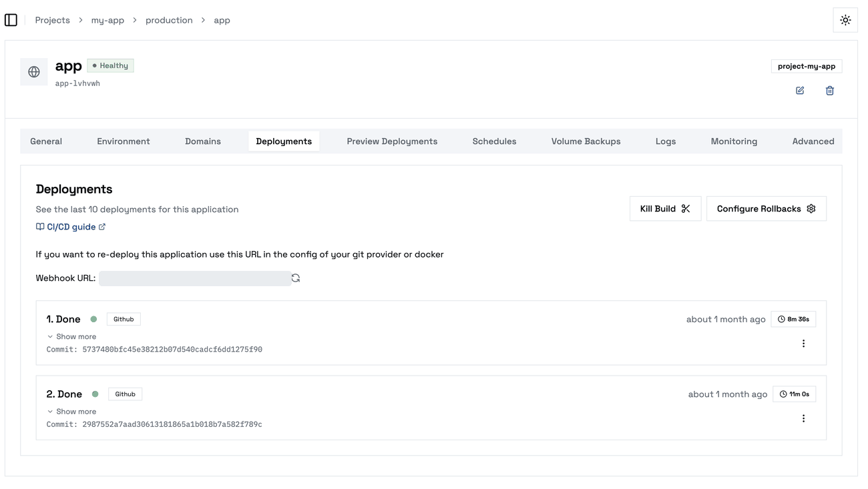Click the globe application icon

34,71
